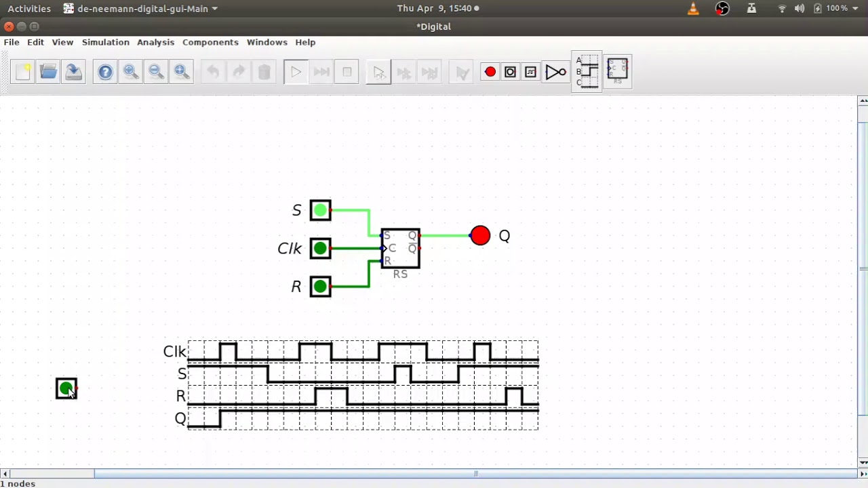Click the scroll-up arrow on right
This screenshot has height=488, width=868.
click(863, 101)
